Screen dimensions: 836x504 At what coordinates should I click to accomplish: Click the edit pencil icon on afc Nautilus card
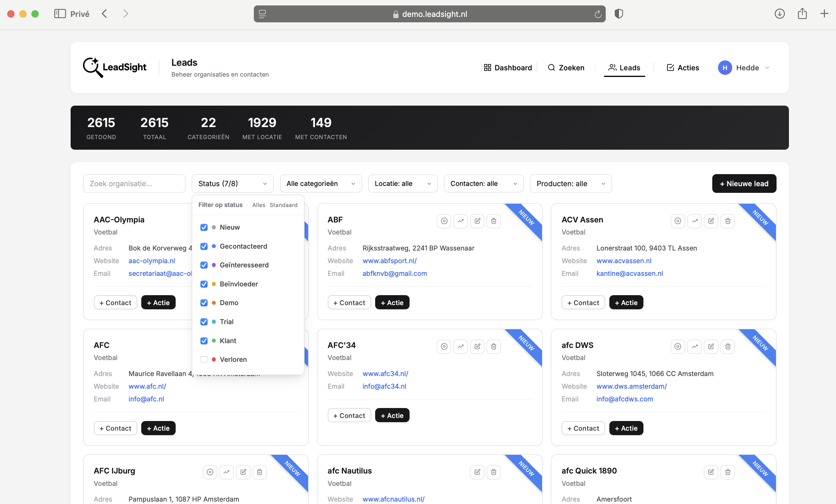[477, 472]
